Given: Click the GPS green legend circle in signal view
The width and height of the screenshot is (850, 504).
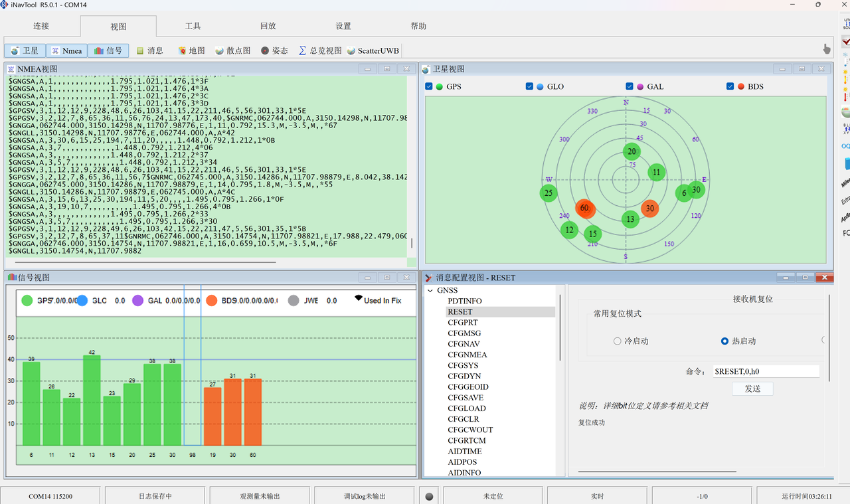Looking at the screenshot, I should 27,301.
